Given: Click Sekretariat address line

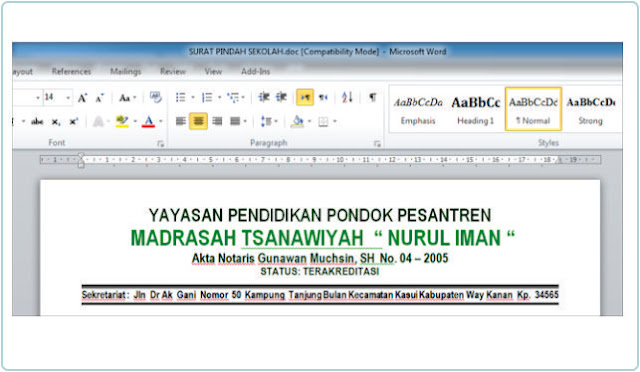Looking at the screenshot, I should (320, 295).
